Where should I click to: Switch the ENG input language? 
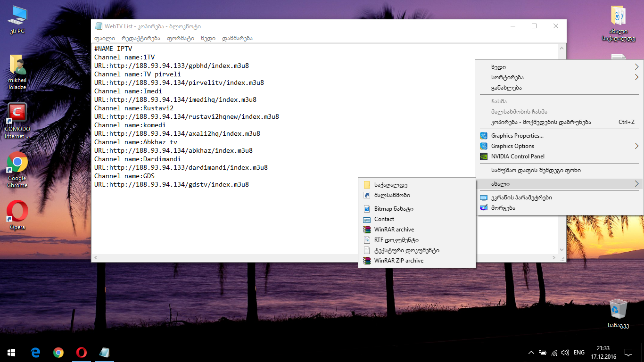[x=579, y=352]
